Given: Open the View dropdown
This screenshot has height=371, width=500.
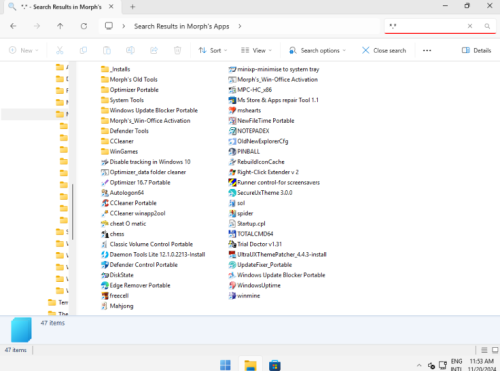Looking at the screenshot, I should (x=256, y=50).
